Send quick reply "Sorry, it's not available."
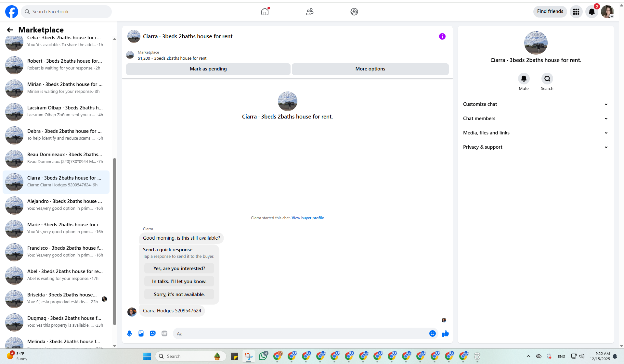 tap(179, 295)
